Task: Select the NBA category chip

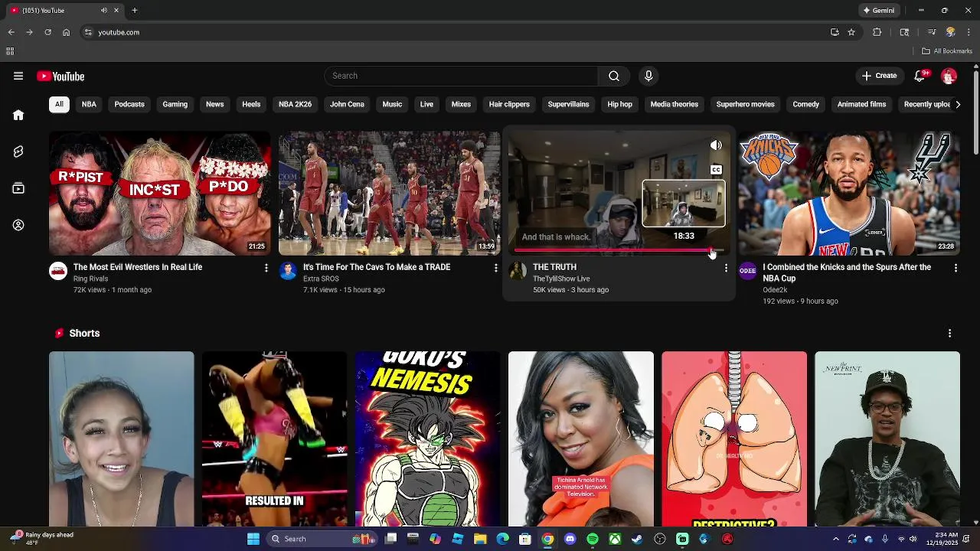Action: coord(89,104)
